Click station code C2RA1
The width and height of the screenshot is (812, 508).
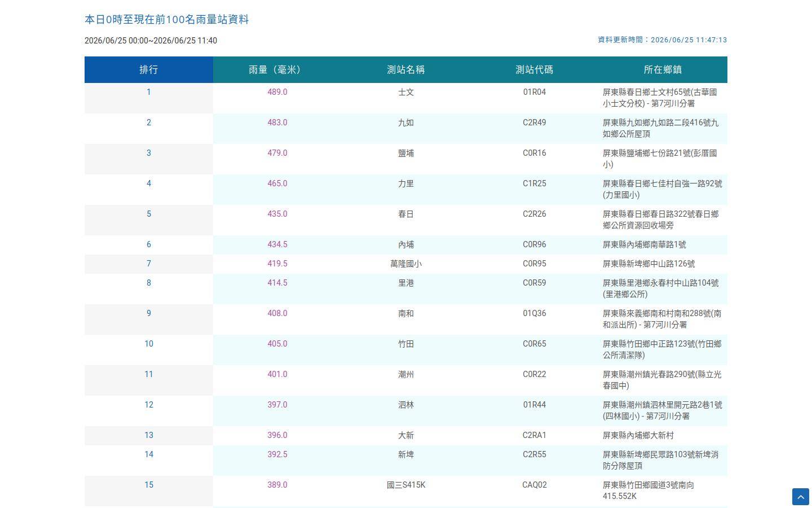pos(535,435)
